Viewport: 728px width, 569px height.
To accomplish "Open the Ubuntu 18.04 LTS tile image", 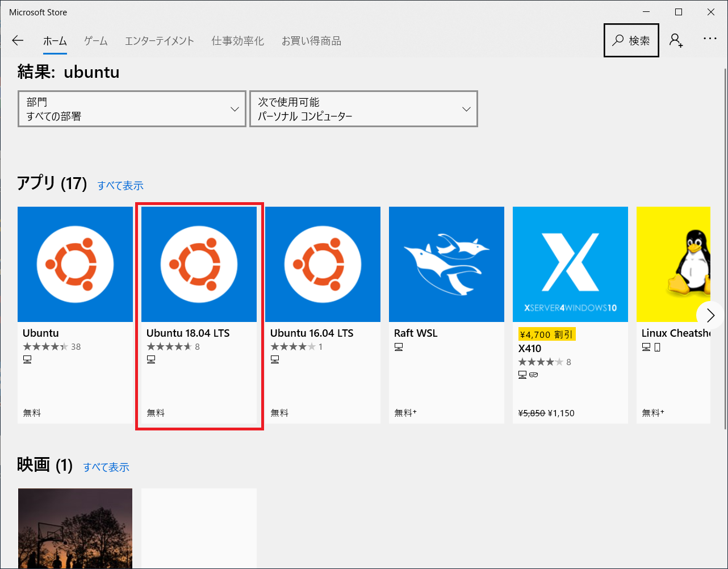I will (199, 265).
